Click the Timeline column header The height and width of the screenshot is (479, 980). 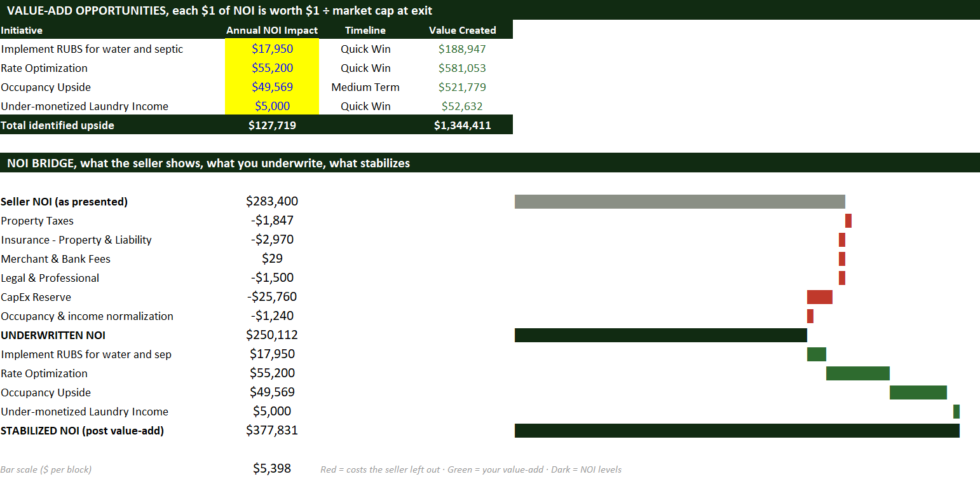(365, 30)
